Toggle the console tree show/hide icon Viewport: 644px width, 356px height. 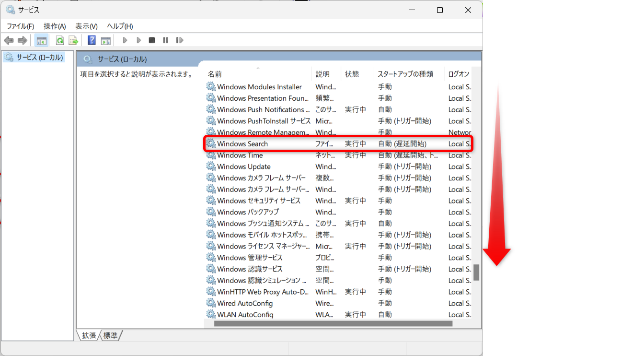click(x=42, y=40)
